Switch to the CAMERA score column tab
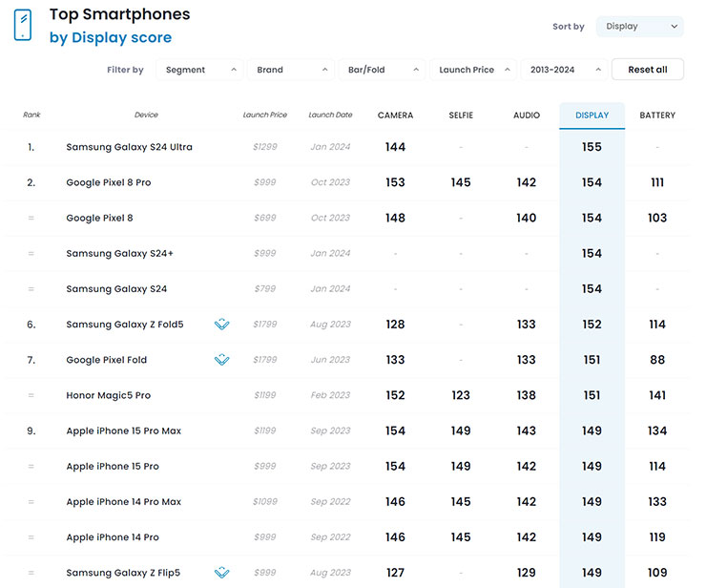This screenshot has width=706, height=588. [x=395, y=115]
